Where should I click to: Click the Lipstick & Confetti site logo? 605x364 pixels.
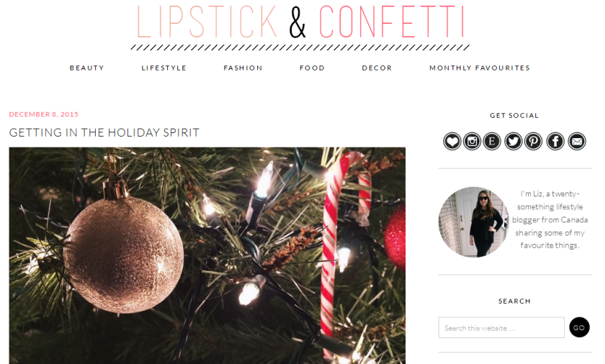coord(300,26)
